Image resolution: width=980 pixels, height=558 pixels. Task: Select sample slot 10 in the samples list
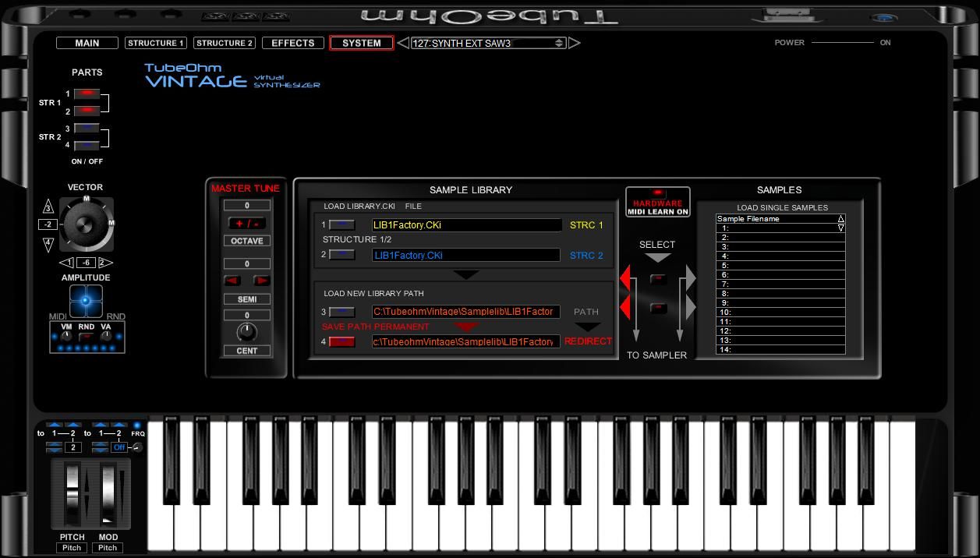tap(780, 313)
